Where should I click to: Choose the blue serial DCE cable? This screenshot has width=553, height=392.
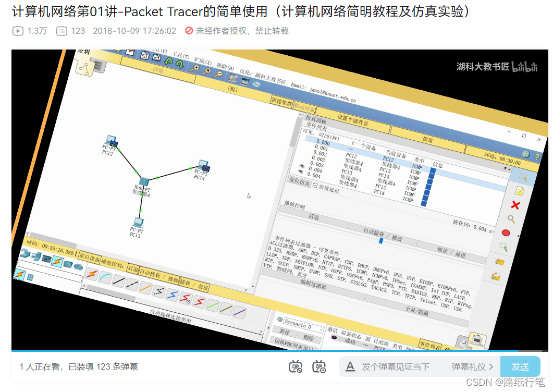click(173, 295)
